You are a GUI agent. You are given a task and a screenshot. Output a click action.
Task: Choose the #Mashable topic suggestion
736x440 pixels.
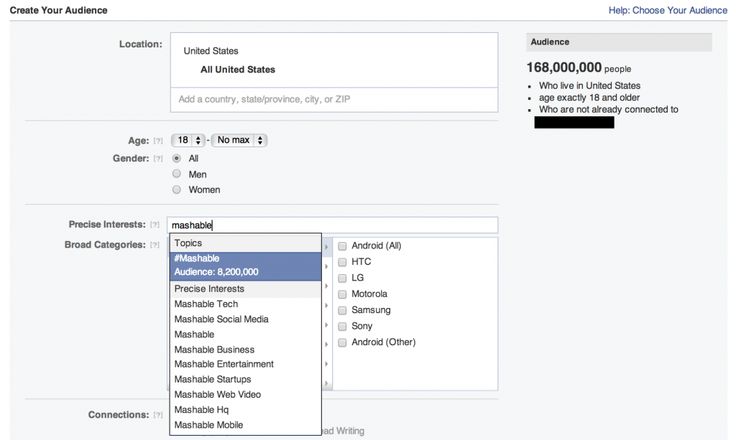click(x=245, y=265)
